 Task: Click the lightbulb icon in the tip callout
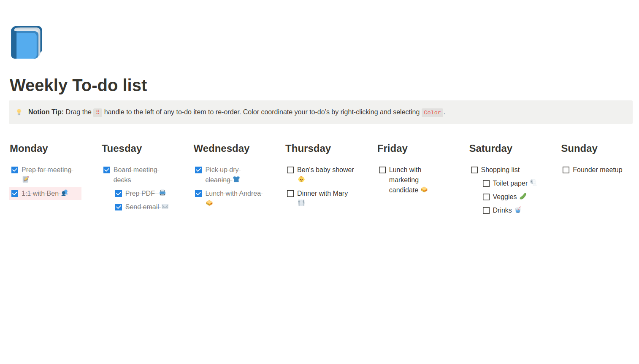19,112
